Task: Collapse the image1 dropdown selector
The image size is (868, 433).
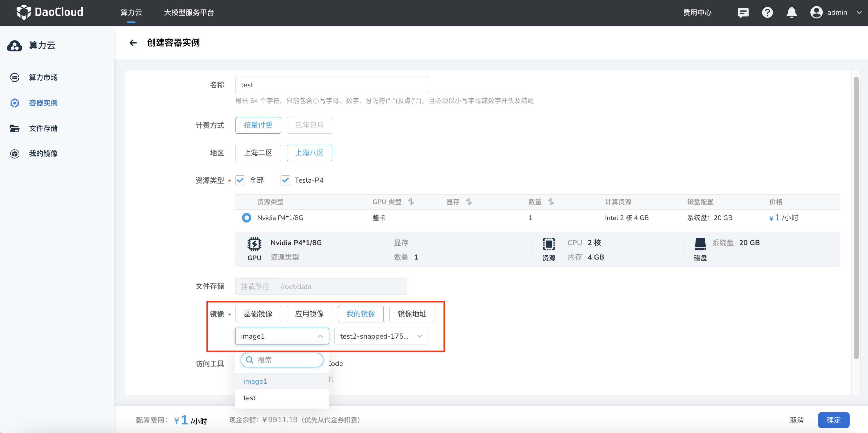Action: [282, 336]
